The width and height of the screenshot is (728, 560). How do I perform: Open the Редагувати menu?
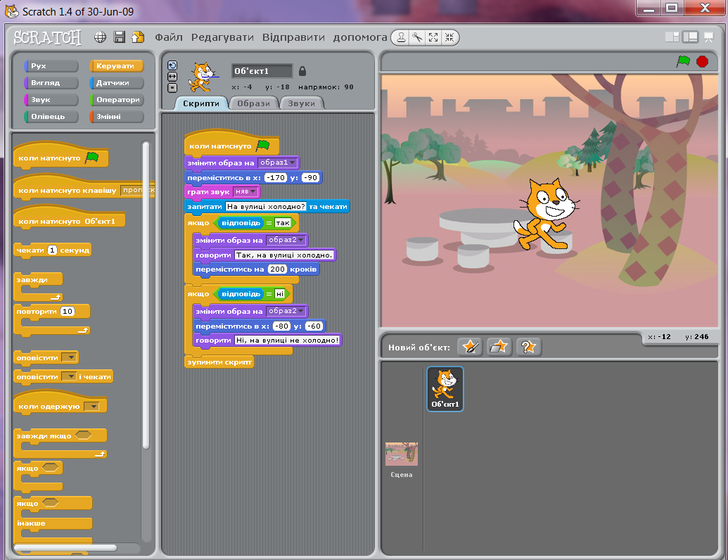pyautogui.click(x=222, y=39)
